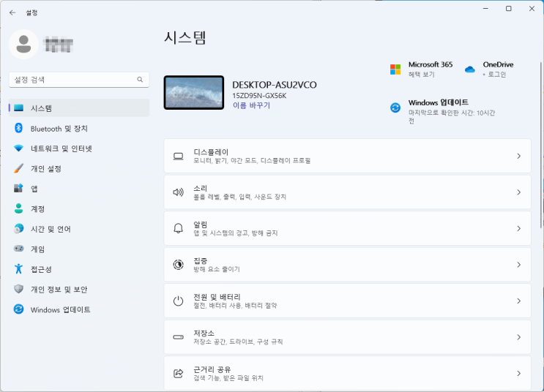The width and height of the screenshot is (544, 392).
Task: Click the person icon next to 계정
Action: coord(19,208)
